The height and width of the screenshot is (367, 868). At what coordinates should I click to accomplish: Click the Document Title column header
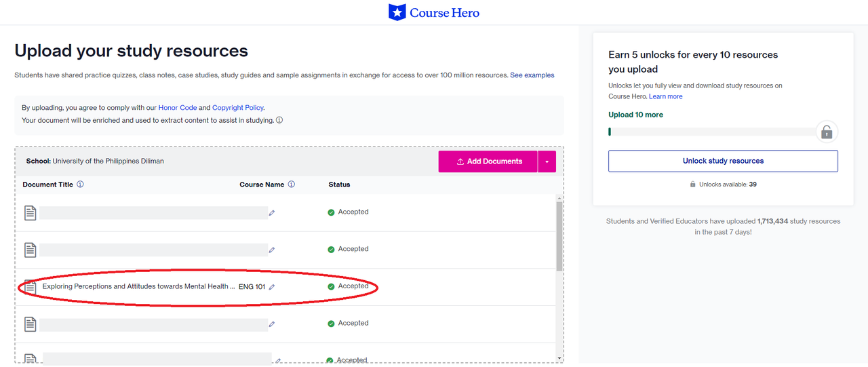(x=47, y=185)
